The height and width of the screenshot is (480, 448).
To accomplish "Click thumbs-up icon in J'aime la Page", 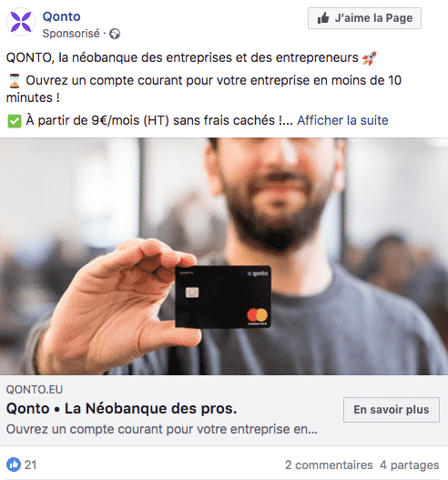I will click(323, 18).
